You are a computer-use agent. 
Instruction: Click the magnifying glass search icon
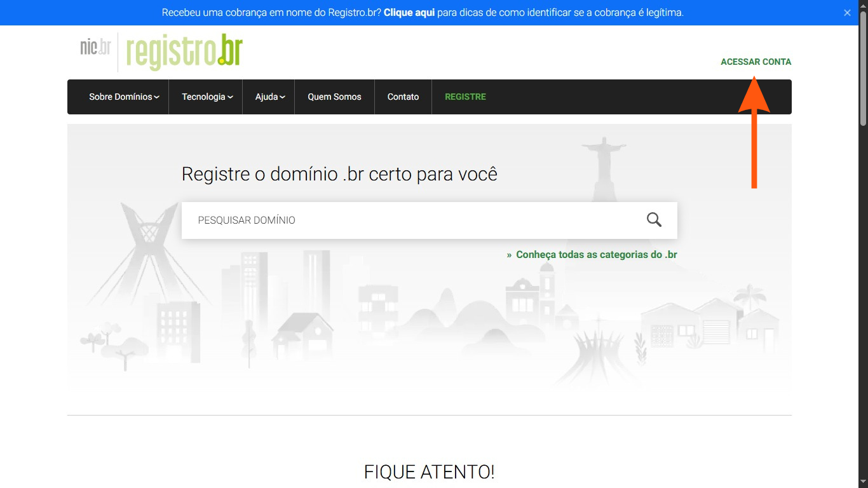654,220
